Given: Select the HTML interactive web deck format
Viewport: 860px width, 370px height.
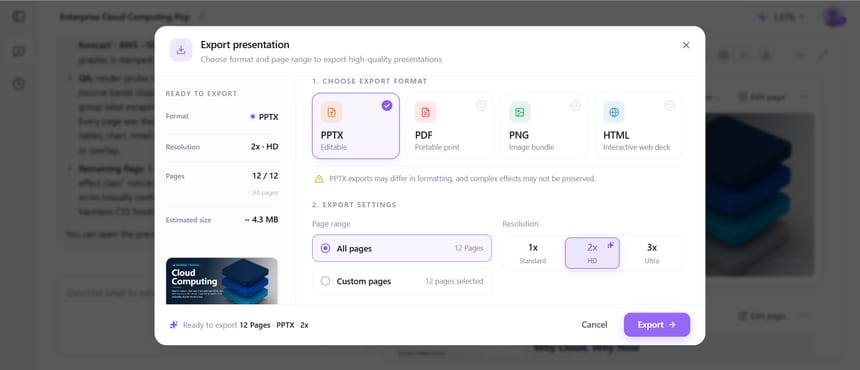Looking at the screenshot, I should [638, 126].
